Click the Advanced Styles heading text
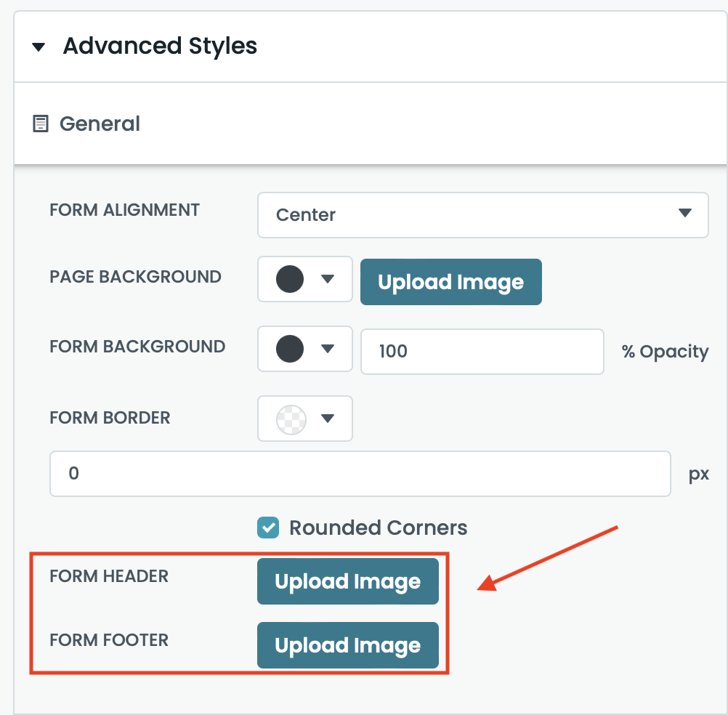The image size is (728, 715). (160, 47)
